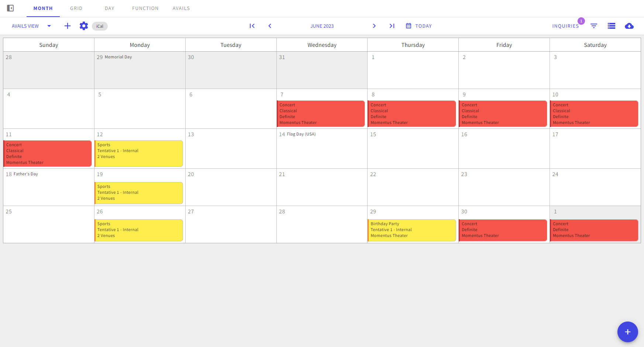Go to next month arrow
This screenshot has width=644, height=347.
tap(374, 26)
